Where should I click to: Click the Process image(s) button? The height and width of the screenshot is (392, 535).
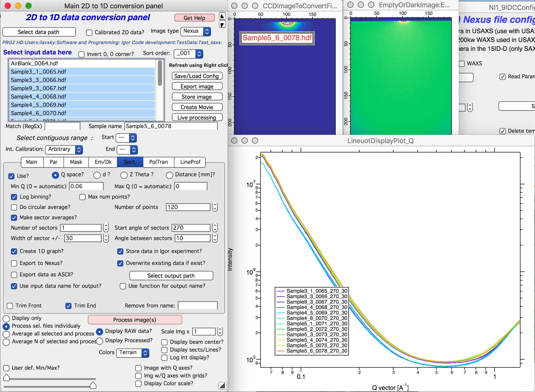(135, 320)
